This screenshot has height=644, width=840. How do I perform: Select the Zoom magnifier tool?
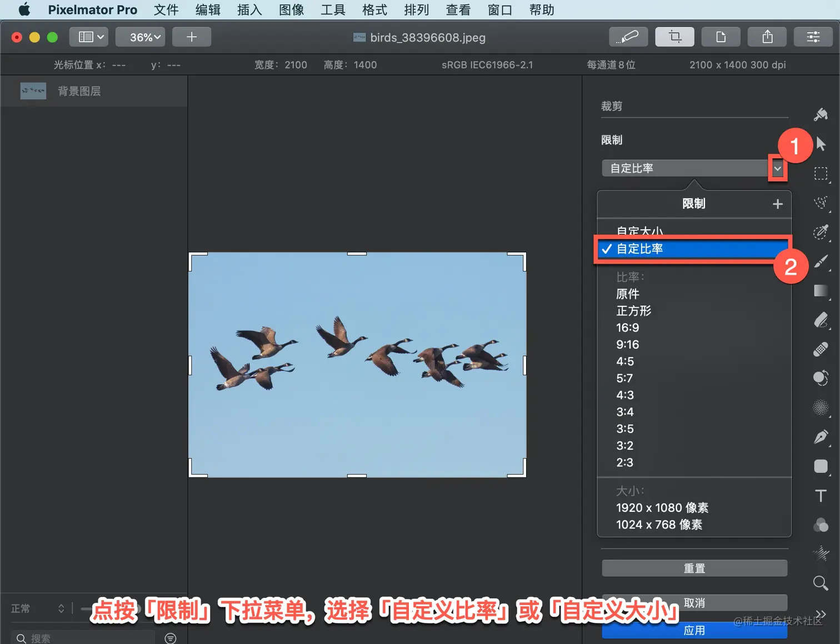pyautogui.click(x=821, y=583)
